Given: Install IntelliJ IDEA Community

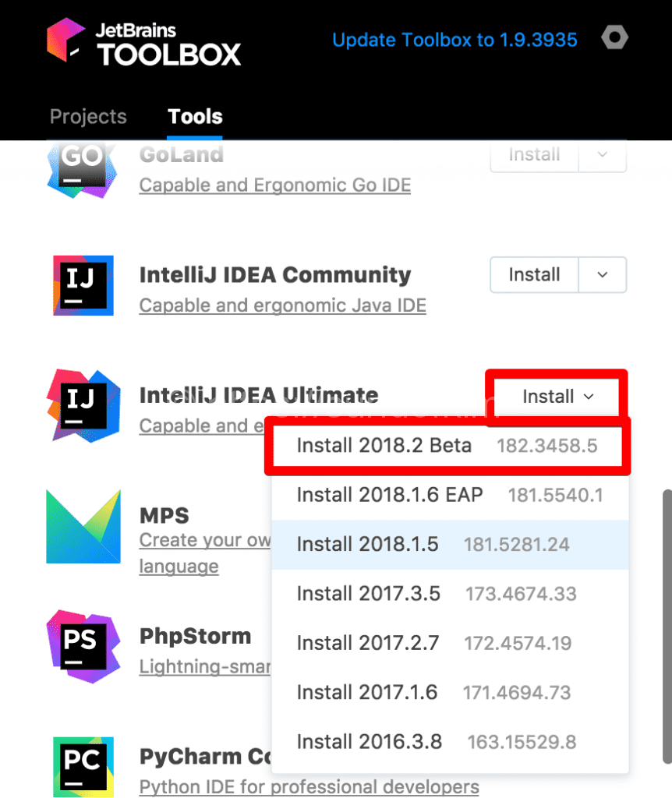Looking at the screenshot, I should [534, 275].
